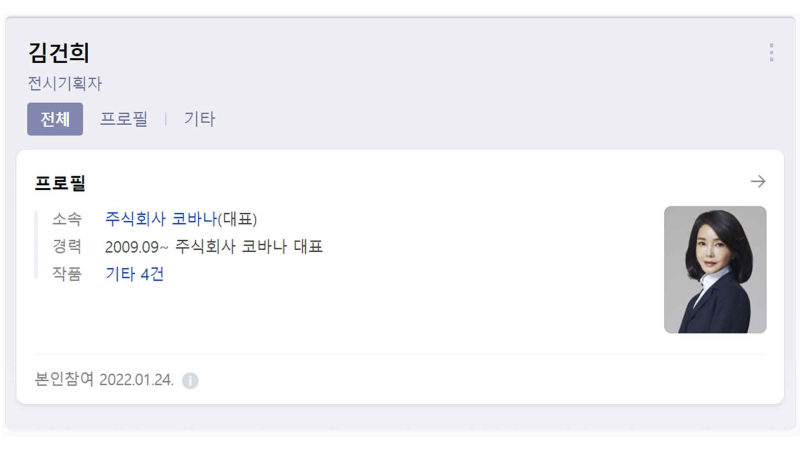Click the profile photo thumbnail
This screenshot has width=800, height=450.
[715, 269]
